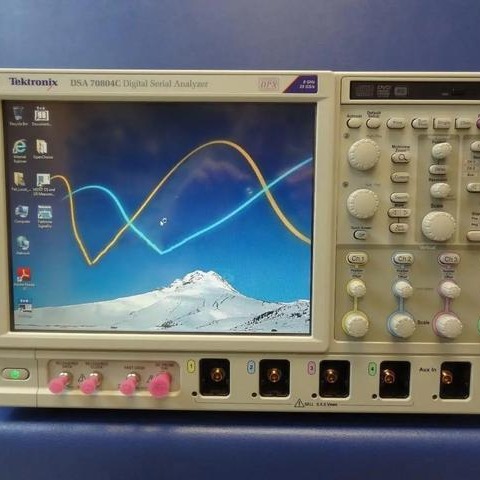Open the Computer desktop icon
This screenshot has width=480, height=480.
(22, 214)
